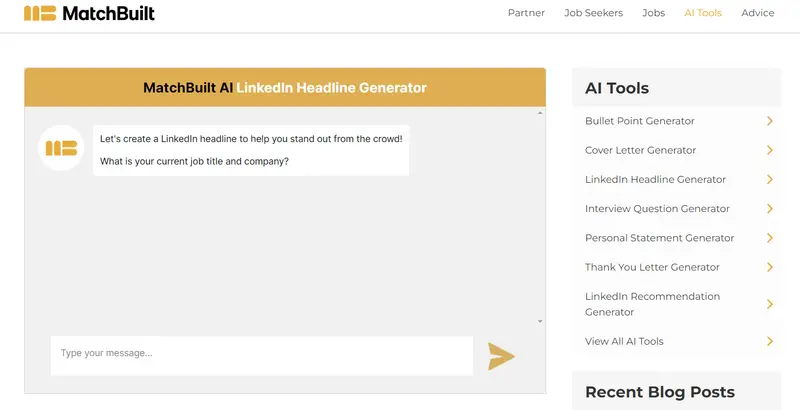This screenshot has width=800, height=410.
Task: Click the arrow next to LinkedIn Headline Generator
Action: [x=769, y=180]
